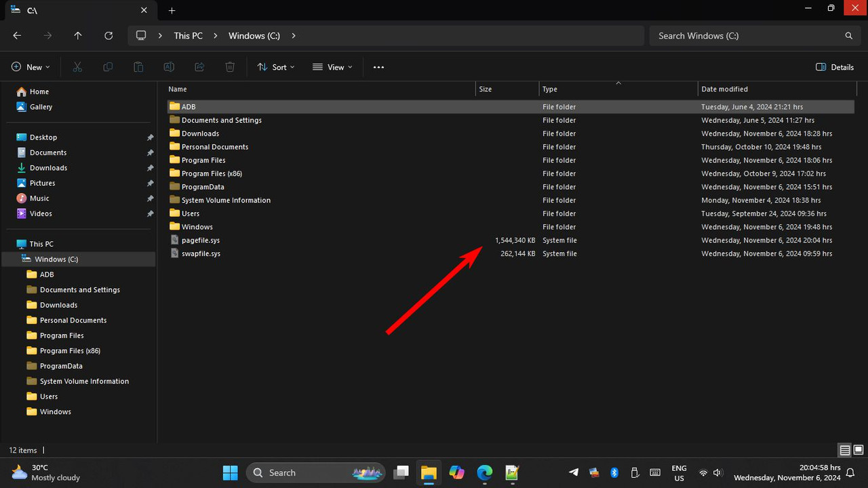868x488 pixels.
Task: Go back with the left arrow
Action: coord(17,36)
